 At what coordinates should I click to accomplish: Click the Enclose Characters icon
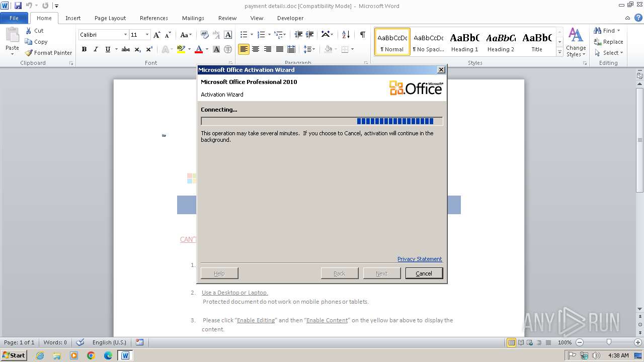click(x=228, y=49)
